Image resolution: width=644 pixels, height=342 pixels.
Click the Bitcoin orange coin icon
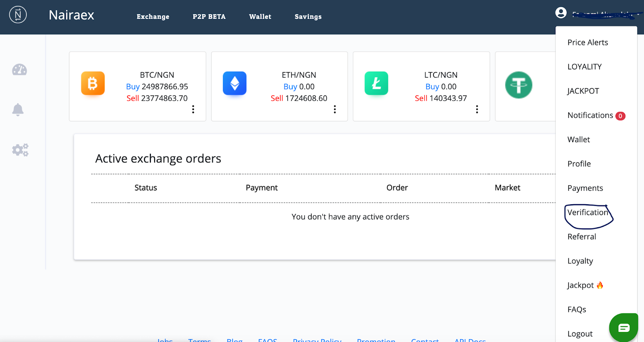pyautogui.click(x=93, y=83)
